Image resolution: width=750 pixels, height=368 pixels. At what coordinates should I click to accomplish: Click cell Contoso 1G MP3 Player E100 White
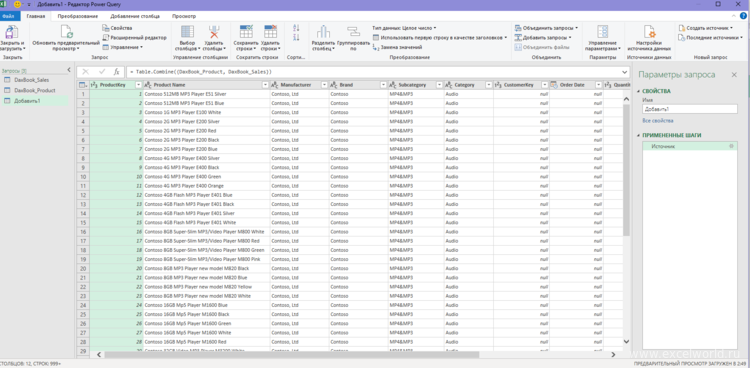tap(206, 112)
